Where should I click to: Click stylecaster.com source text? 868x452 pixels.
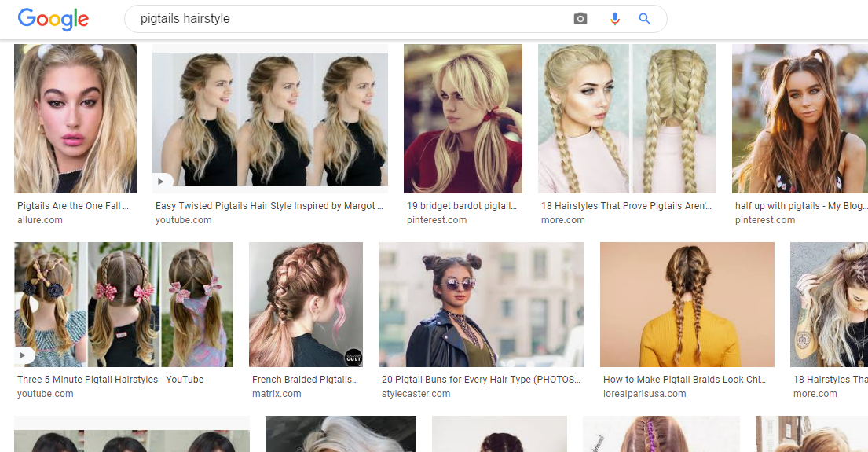point(416,394)
